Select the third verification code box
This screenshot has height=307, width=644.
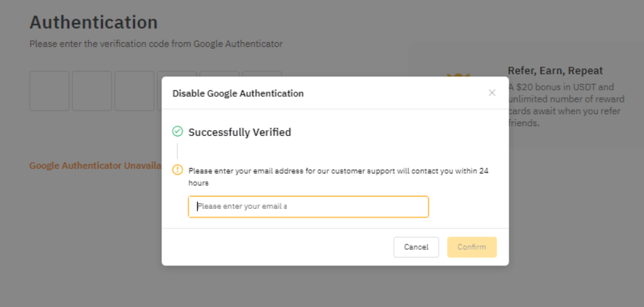[134, 91]
